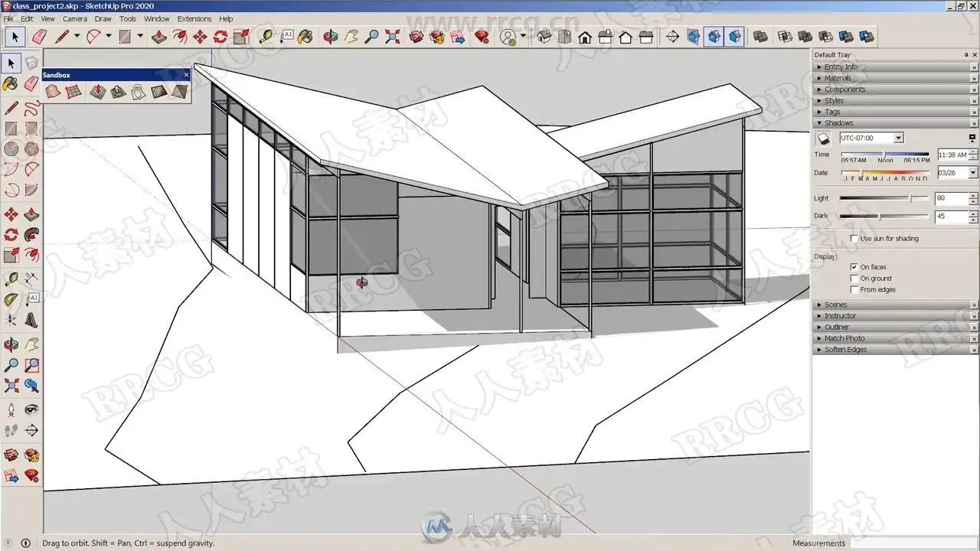
Task: Choose the Sandbox Smoove tool
Action: pos(97,92)
